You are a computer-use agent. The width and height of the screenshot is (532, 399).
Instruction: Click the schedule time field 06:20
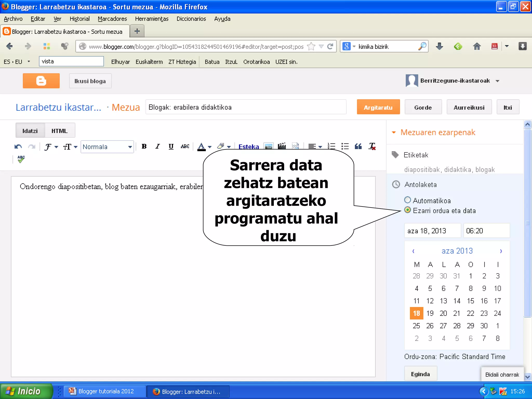tap(487, 230)
